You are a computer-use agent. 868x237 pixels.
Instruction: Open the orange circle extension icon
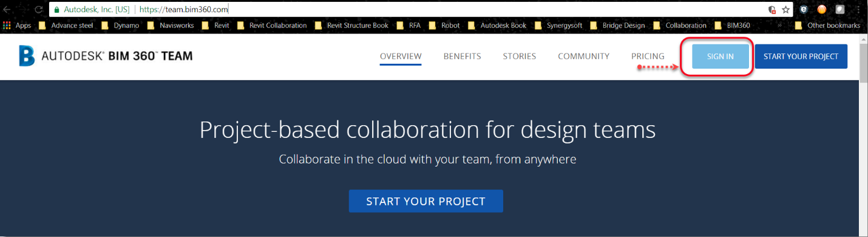tap(821, 10)
